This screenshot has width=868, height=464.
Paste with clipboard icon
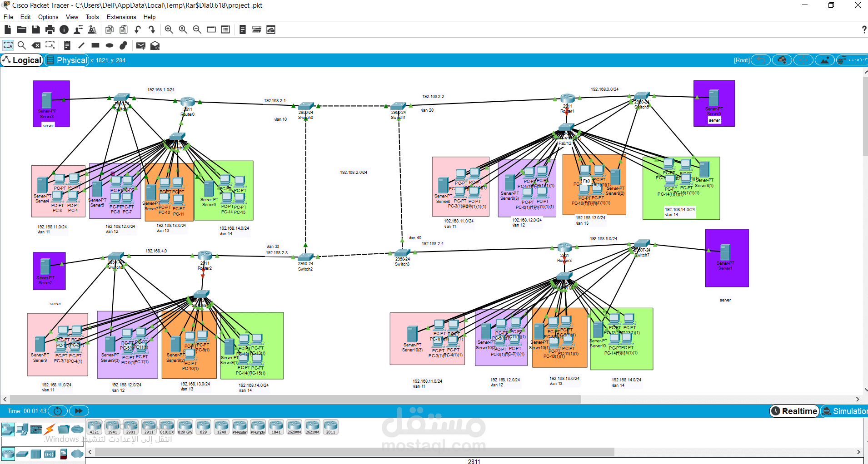123,30
